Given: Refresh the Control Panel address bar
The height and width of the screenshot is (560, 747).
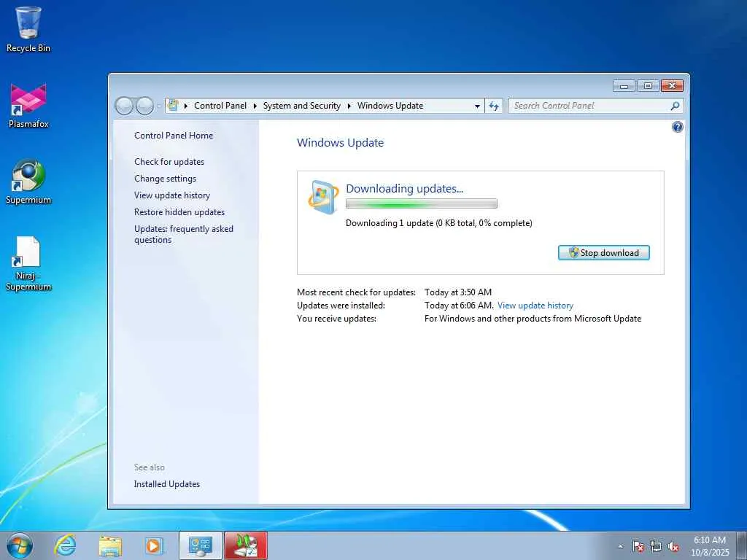Looking at the screenshot, I should [x=494, y=106].
